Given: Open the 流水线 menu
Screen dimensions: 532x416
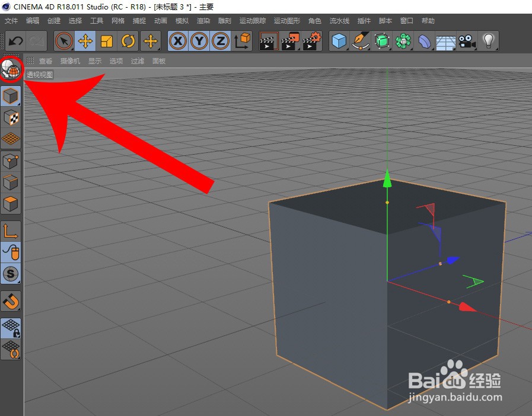Looking at the screenshot, I should point(340,21).
